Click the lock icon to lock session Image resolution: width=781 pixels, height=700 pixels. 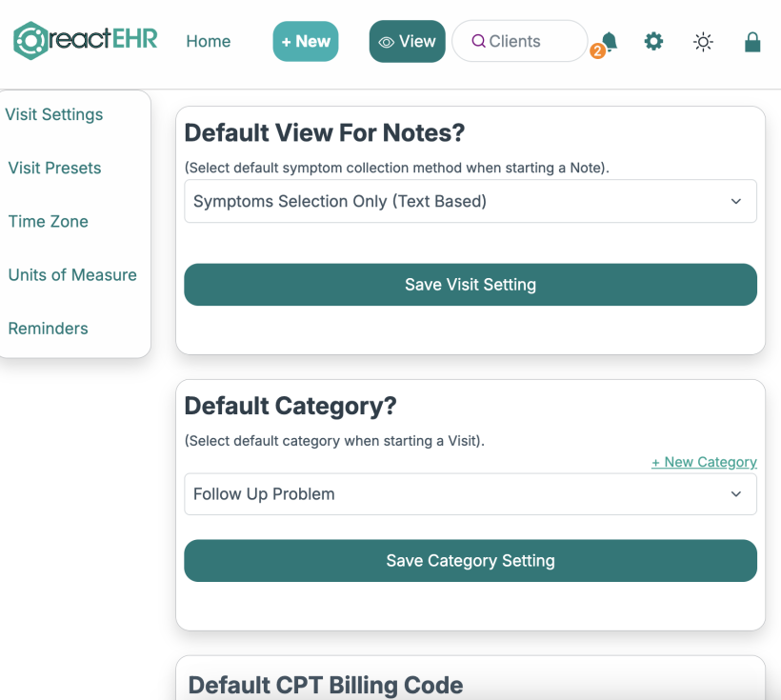[x=752, y=42]
